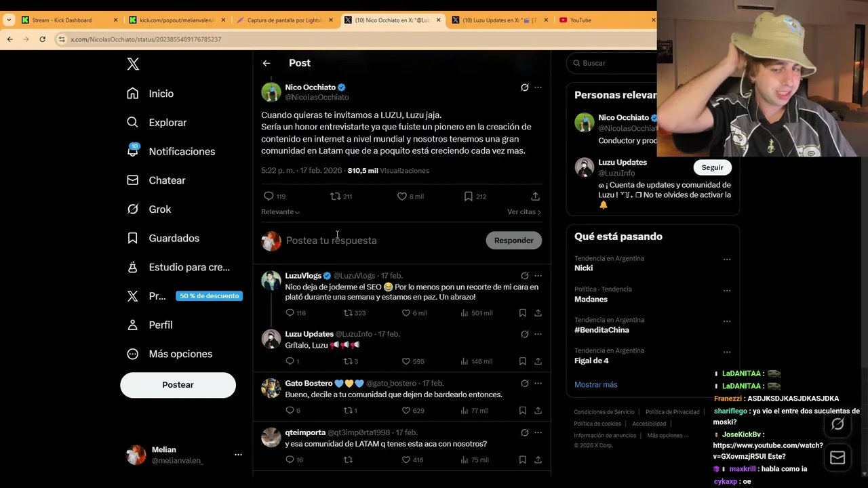Go back with the Post arrow

point(267,63)
